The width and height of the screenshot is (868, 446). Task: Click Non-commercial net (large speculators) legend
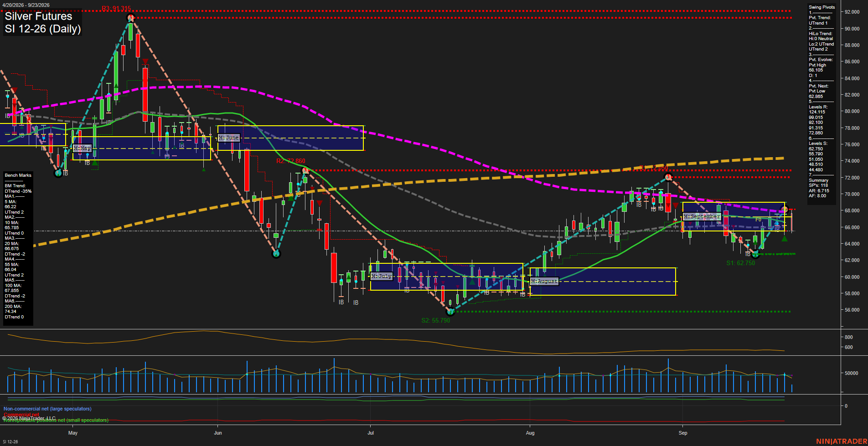click(47, 409)
